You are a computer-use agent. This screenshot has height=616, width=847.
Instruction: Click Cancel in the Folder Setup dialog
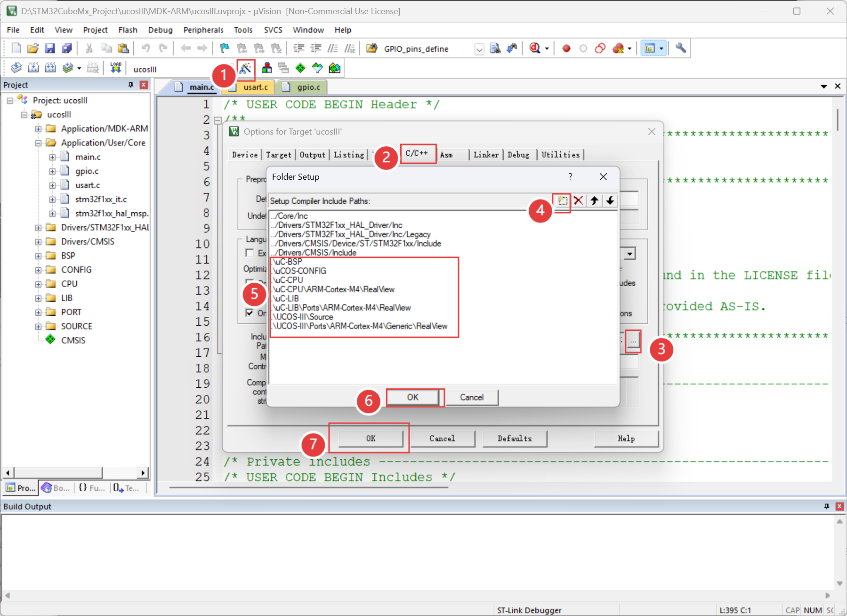click(472, 397)
